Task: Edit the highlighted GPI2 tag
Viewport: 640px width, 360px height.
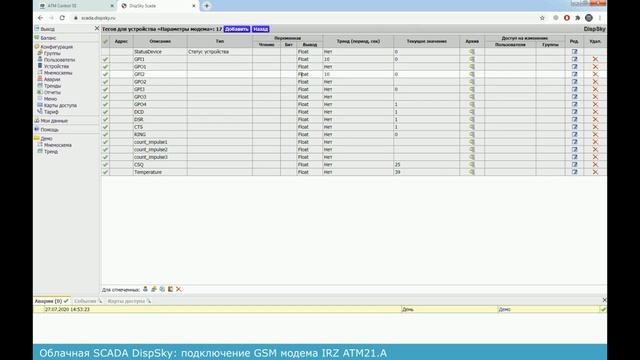Action: coord(574,74)
